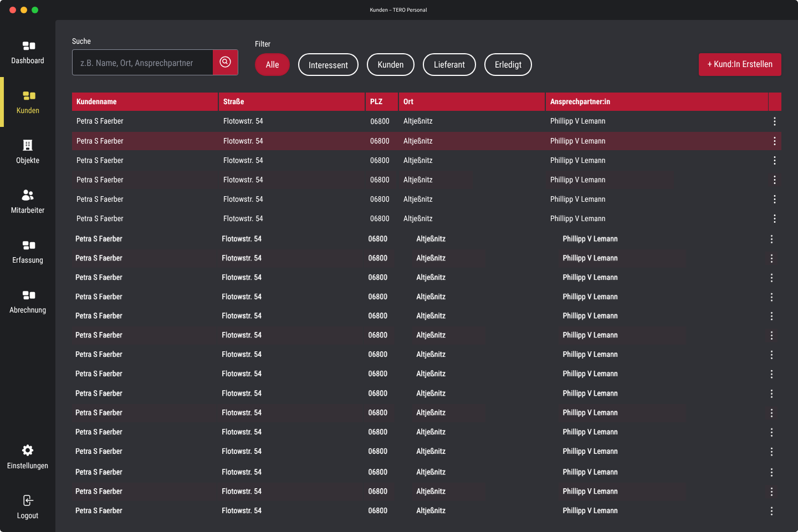Open three-dot menu of highlighted second row
Screen dimensions: 798x532
[x=774, y=141]
